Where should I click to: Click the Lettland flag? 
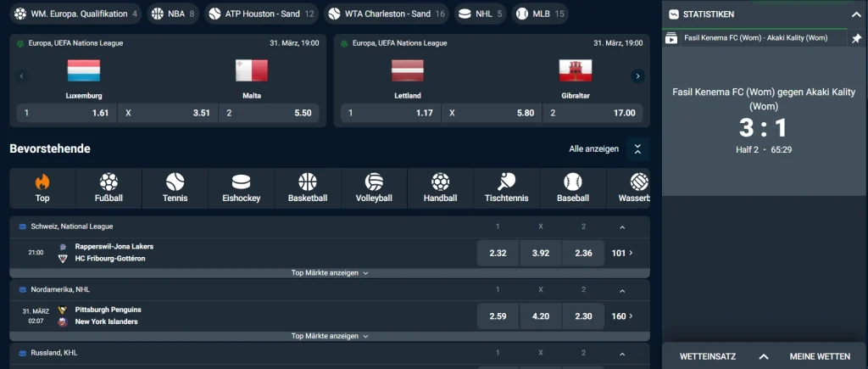click(408, 71)
